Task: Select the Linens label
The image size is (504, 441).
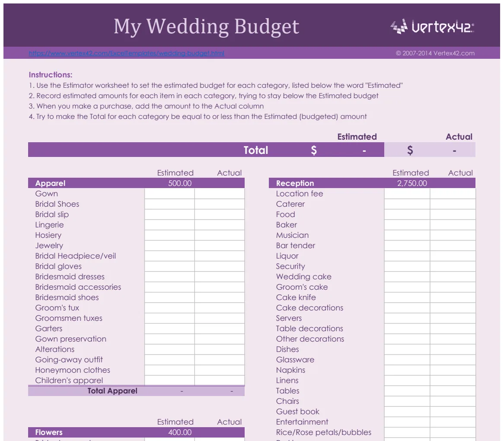Action: [x=287, y=380]
